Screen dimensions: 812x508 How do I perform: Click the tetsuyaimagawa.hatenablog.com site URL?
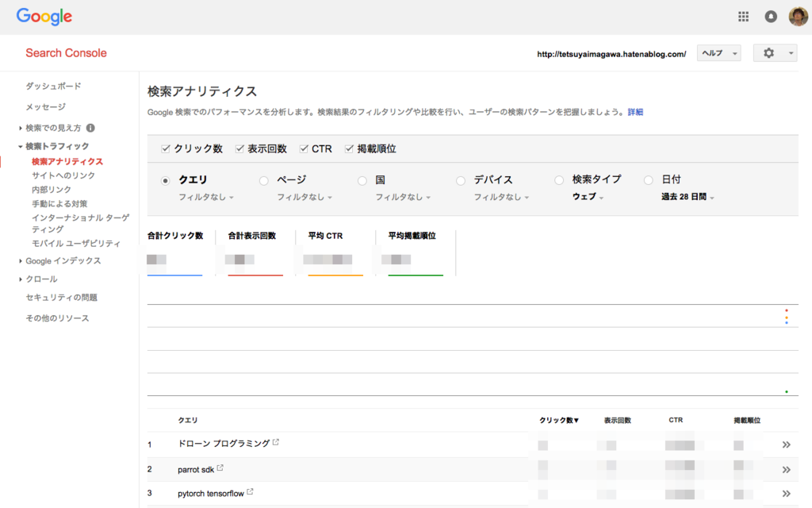[x=611, y=54]
